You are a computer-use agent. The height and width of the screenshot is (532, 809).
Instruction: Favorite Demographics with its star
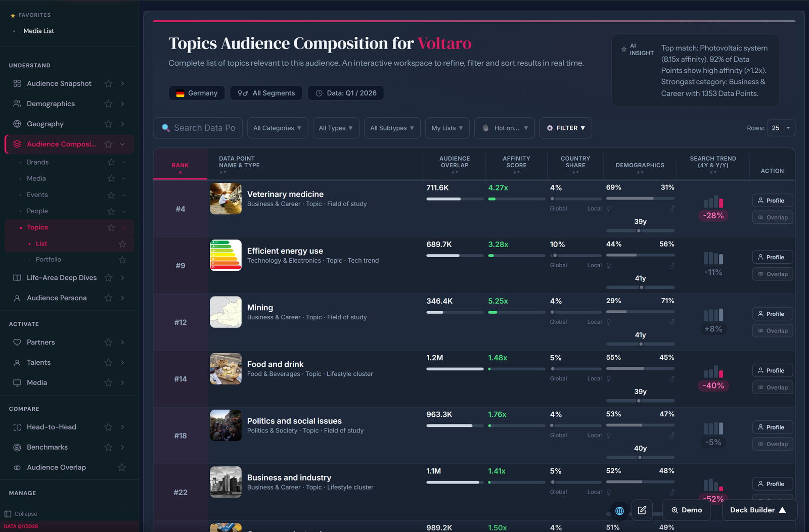pyautogui.click(x=108, y=104)
